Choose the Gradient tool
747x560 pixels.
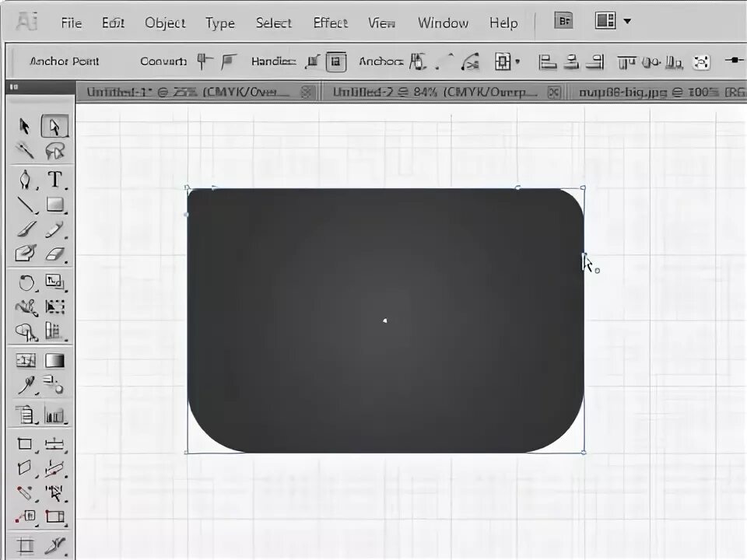(x=54, y=360)
